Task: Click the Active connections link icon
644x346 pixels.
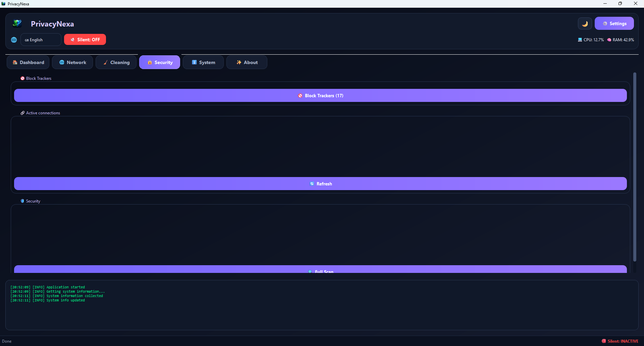Action: point(22,113)
